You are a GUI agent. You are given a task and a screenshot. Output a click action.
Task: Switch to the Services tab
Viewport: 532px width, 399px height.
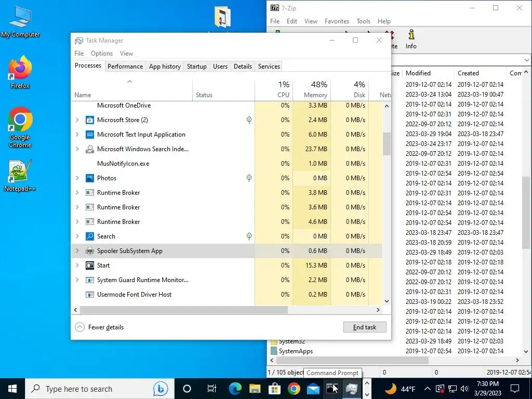[269, 66]
